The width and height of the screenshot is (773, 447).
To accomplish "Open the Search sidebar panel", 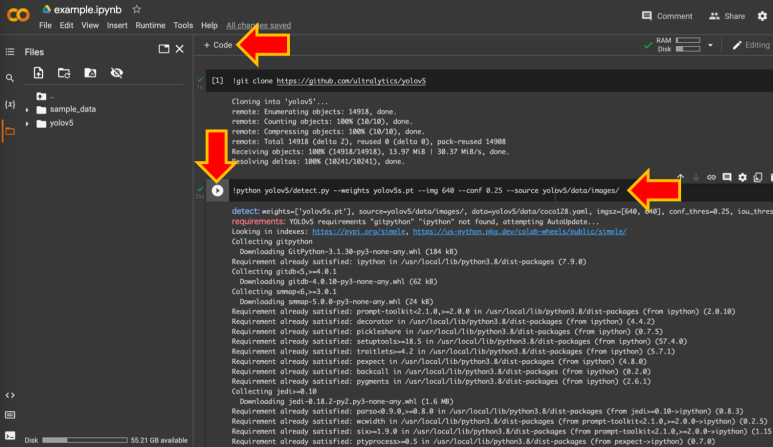I will 10,78.
